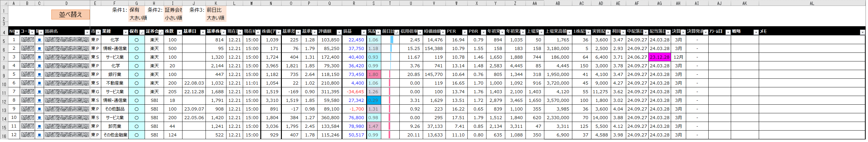Open the 損益 column filter dropdown
This screenshot has height=142, width=868.
(364, 32)
